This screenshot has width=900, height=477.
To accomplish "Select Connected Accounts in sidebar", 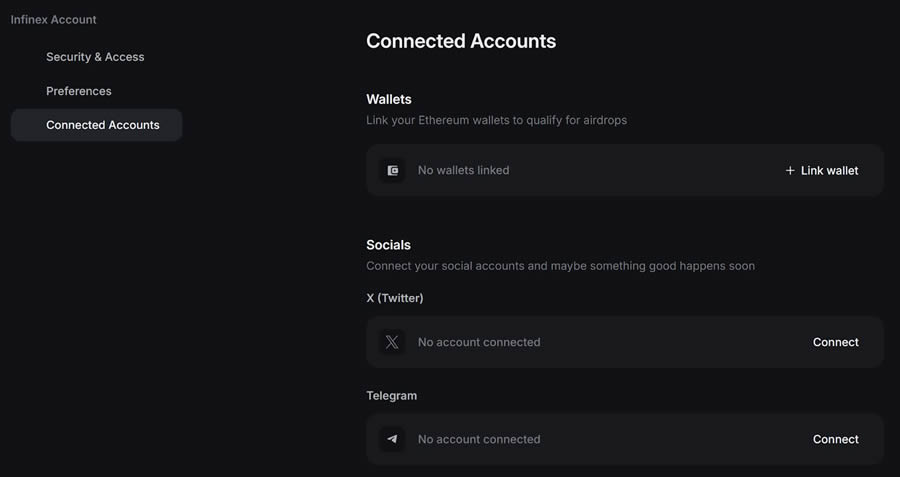I will (x=102, y=125).
